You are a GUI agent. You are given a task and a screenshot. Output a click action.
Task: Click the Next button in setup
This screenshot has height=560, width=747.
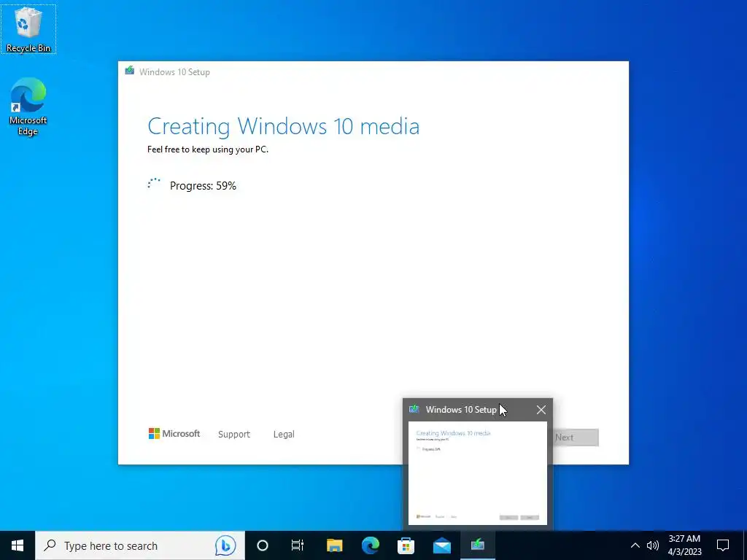tap(576, 437)
